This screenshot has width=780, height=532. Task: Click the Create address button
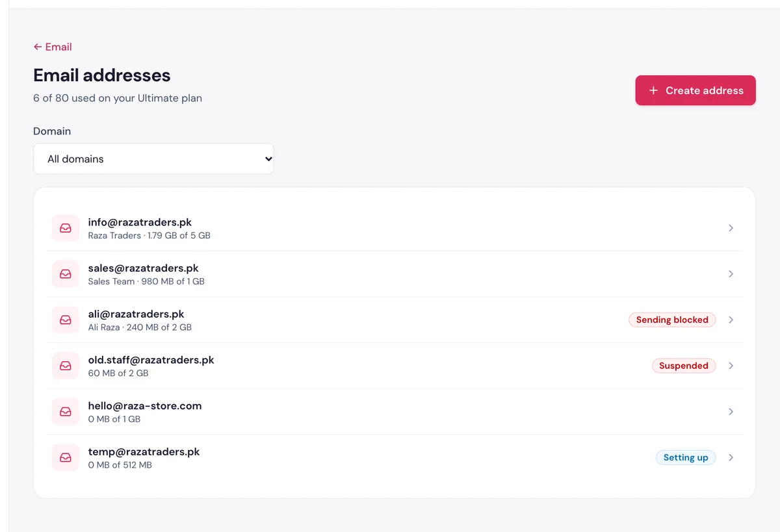click(x=695, y=90)
